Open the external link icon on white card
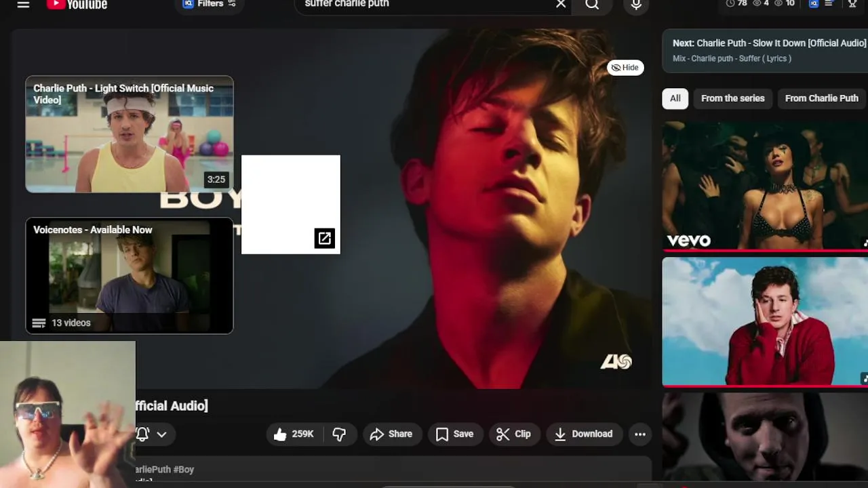 pos(324,238)
